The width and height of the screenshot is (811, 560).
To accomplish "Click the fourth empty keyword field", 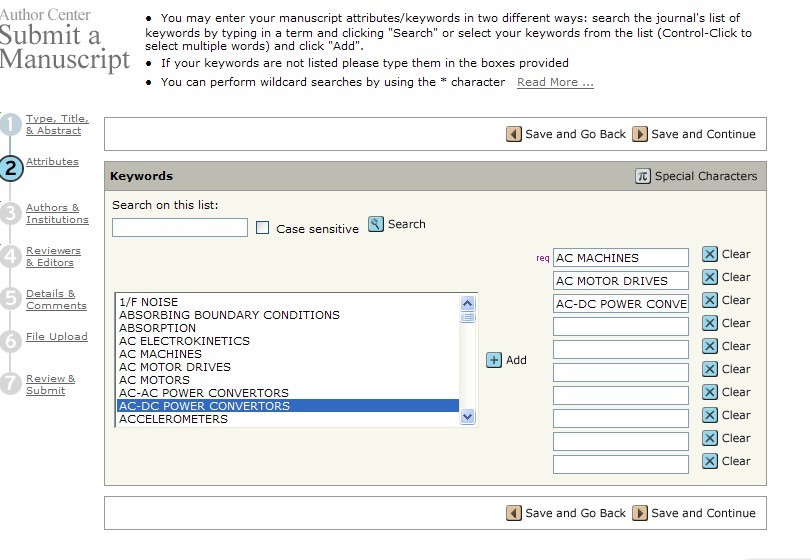I will pyautogui.click(x=620, y=395).
